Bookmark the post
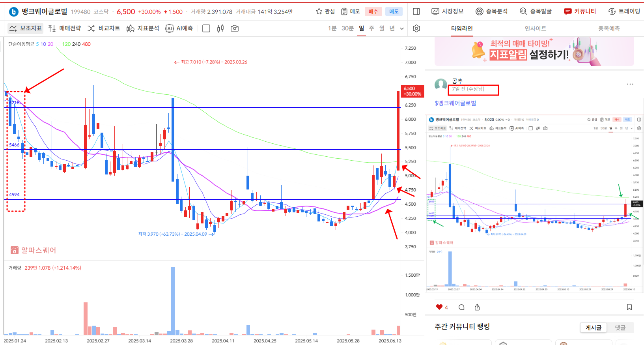Image resolution: width=644 pixels, height=345 pixels. pyautogui.click(x=629, y=307)
